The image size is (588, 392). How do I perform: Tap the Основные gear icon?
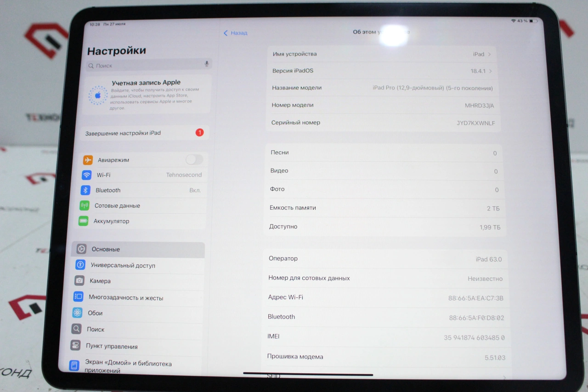(x=81, y=249)
